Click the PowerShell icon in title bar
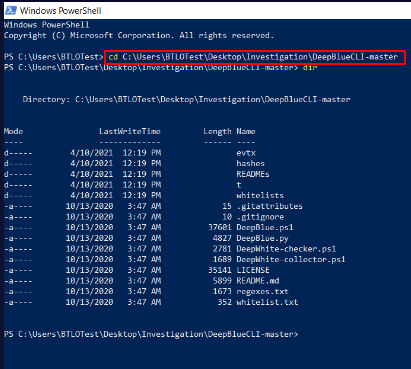The width and height of the screenshot is (411, 369). (11, 10)
